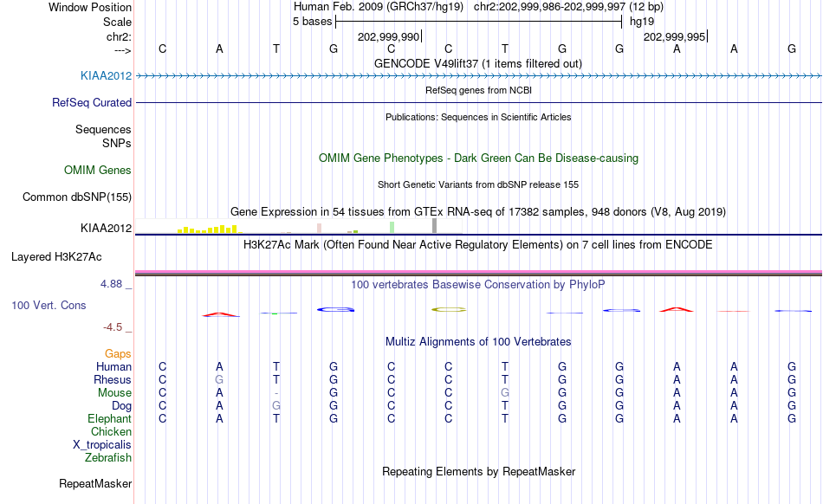Click the black KIAA2012 GTEx expression label
This screenshot has width=823, height=504.
pyautogui.click(x=106, y=228)
